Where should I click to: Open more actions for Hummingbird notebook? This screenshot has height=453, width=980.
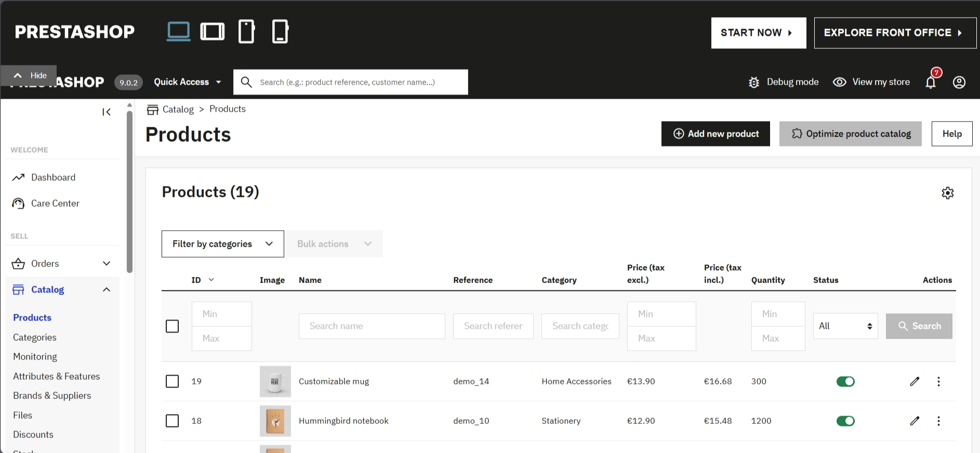[x=938, y=421]
